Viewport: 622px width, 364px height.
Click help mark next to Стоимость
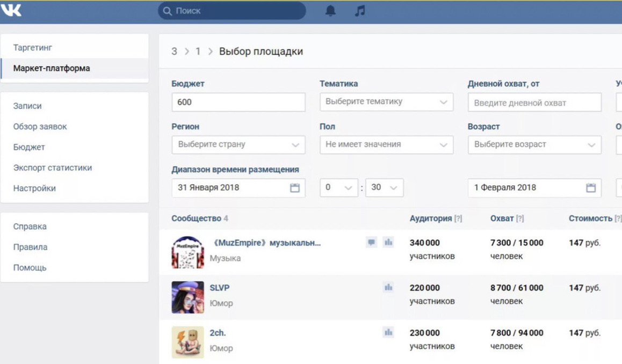[x=618, y=219]
